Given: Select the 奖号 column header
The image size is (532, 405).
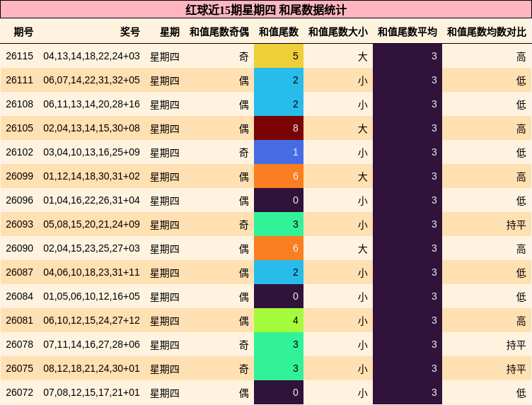Looking at the screenshot, I should click(x=130, y=33).
